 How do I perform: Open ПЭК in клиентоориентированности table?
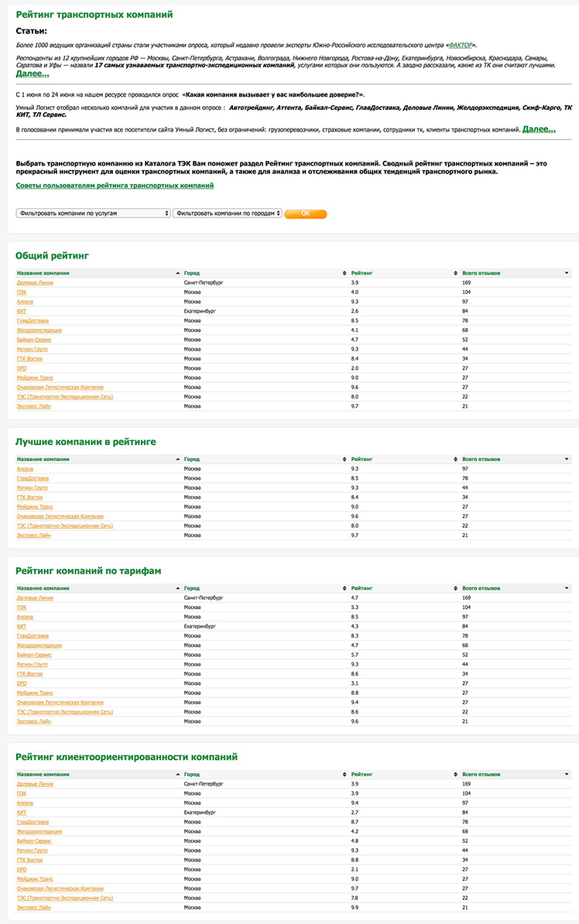pos(22,794)
